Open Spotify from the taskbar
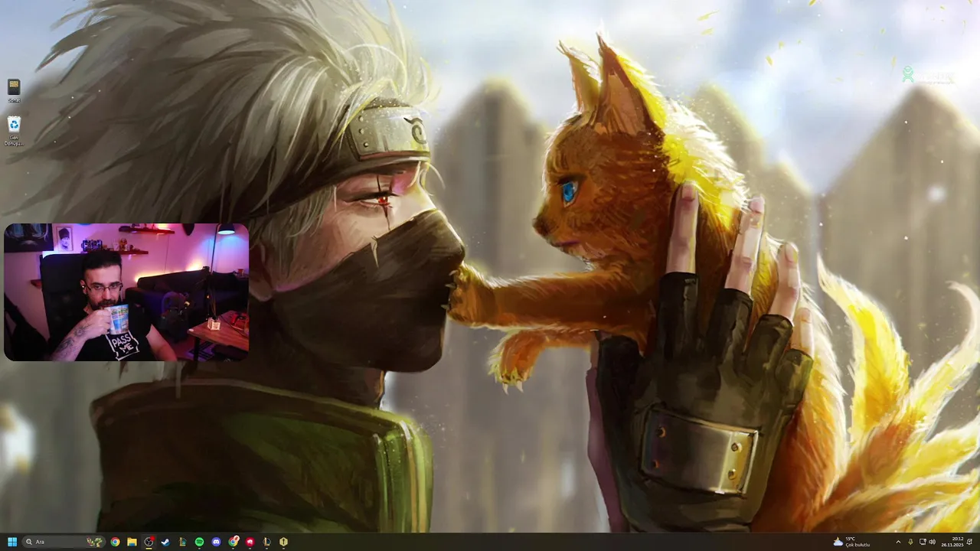This screenshot has height=551, width=980. (199, 542)
